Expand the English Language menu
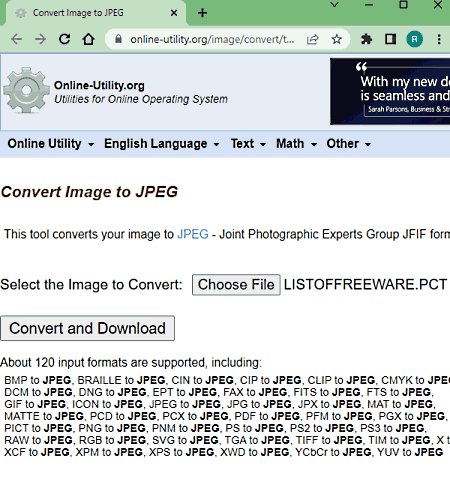The height and width of the screenshot is (497, 450). pos(162,144)
